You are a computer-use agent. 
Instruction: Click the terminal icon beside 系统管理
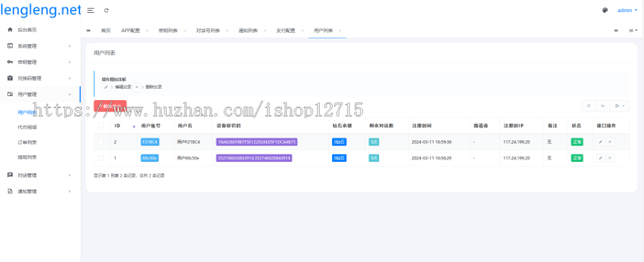[10, 46]
